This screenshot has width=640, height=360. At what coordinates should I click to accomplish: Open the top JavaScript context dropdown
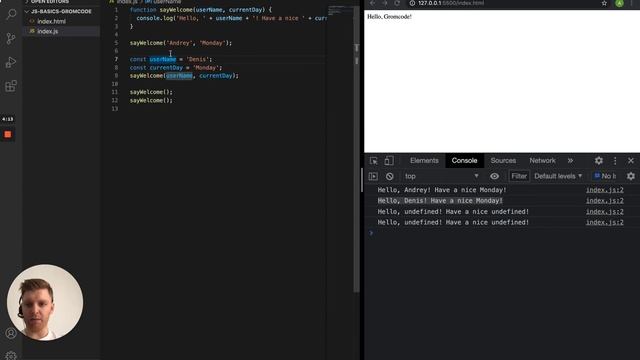point(441,176)
